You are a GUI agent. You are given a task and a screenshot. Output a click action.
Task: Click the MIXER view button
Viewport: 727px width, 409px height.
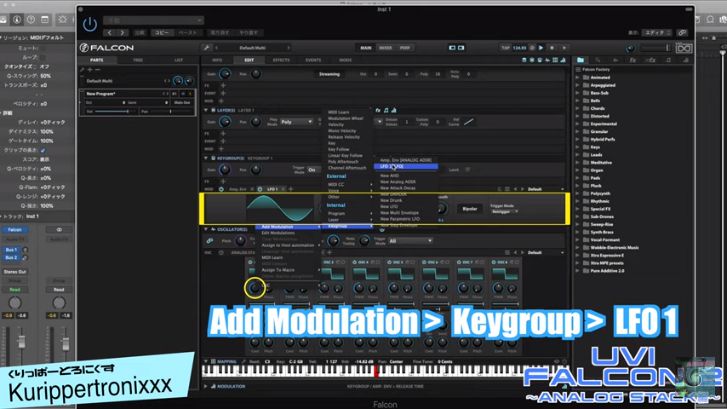tap(385, 48)
